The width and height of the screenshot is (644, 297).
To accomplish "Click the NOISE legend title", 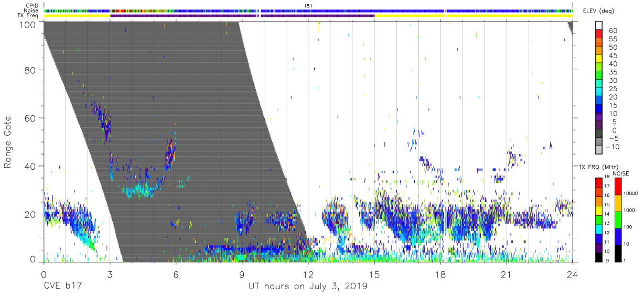I will click(621, 173).
